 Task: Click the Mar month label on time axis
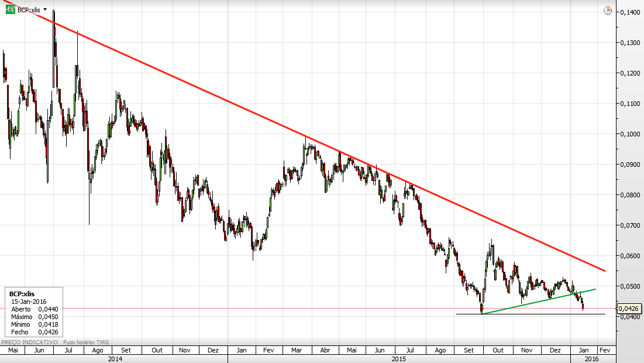[x=296, y=350]
